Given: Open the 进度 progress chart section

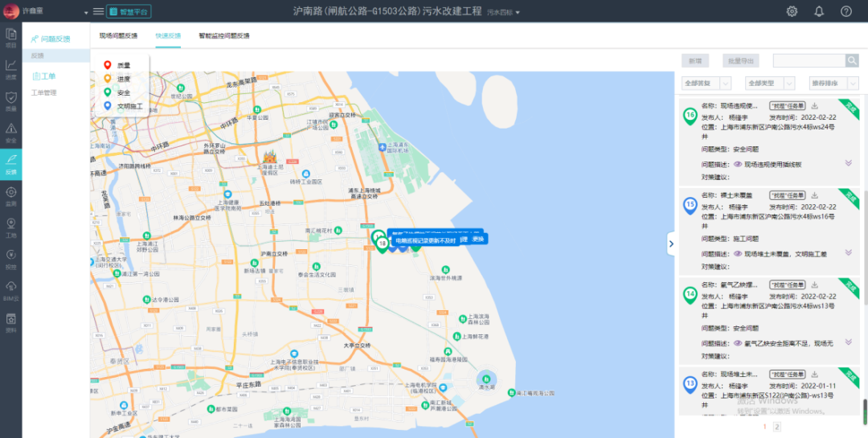Looking at the screenshot, I should coord(10,68).
